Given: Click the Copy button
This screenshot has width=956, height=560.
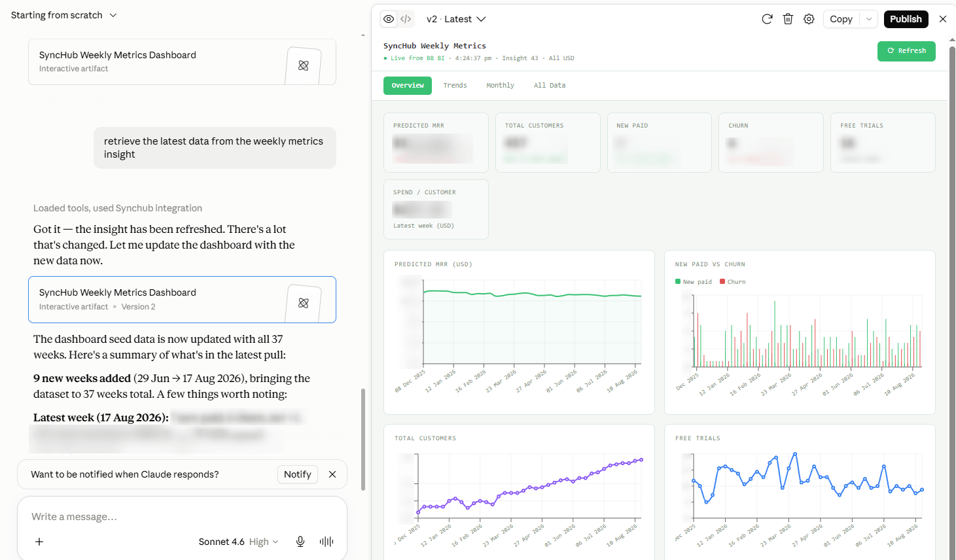Looking at the screenshot, I should click(841, 19).
